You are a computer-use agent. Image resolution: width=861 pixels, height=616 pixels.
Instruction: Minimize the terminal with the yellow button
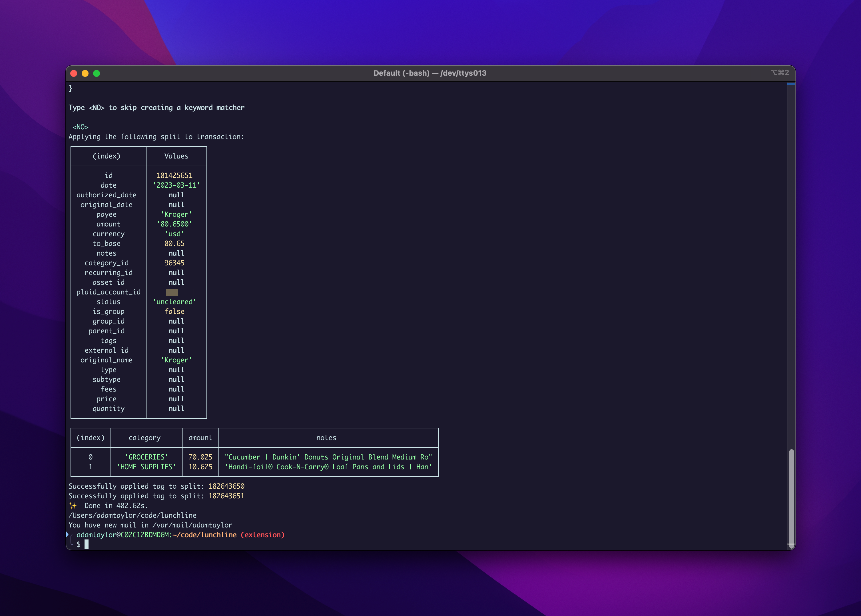point(85,73)
